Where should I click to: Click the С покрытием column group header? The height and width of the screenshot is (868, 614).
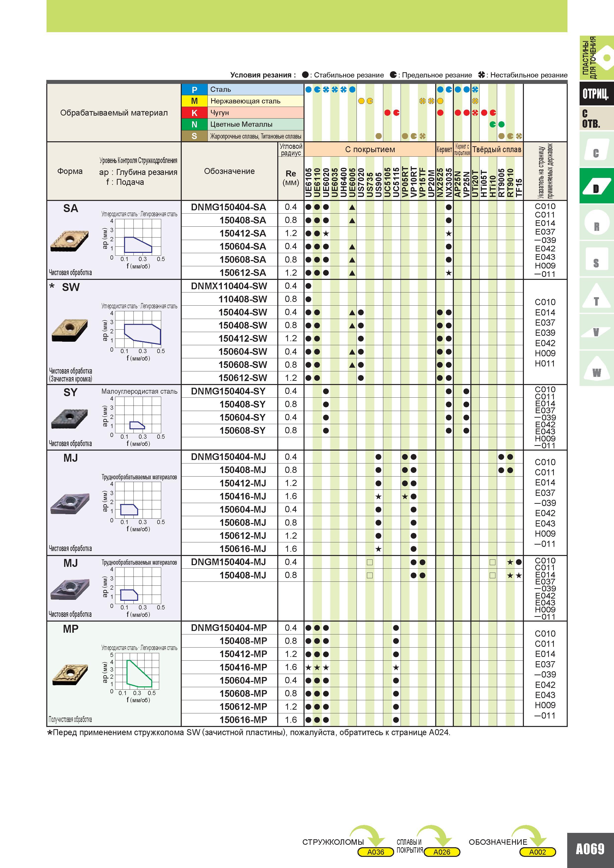tap(370, 149)
